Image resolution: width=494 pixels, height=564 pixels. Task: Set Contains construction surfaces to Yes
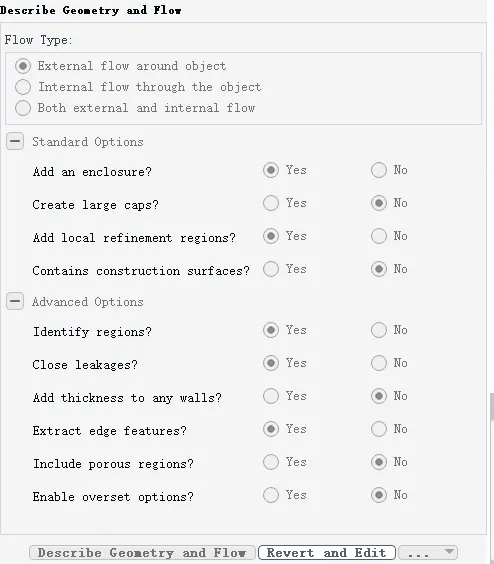click(x=271, y=269)
